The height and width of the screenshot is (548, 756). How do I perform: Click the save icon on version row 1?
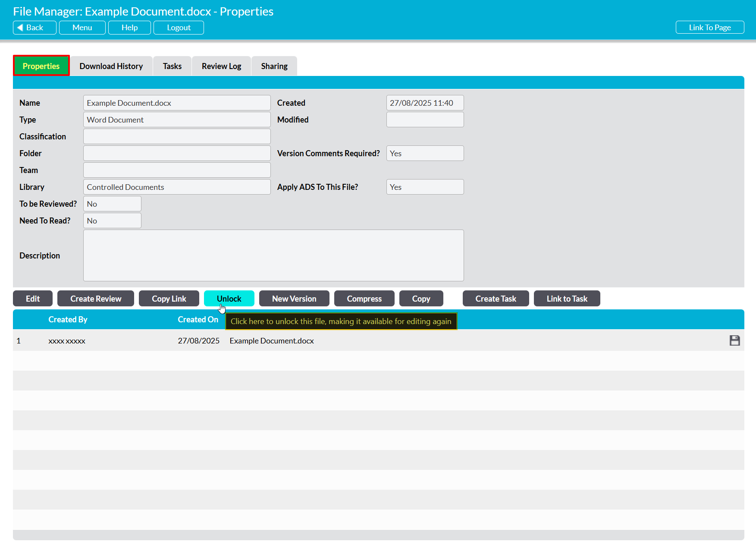pyautogui.click(x=734, y=341)
